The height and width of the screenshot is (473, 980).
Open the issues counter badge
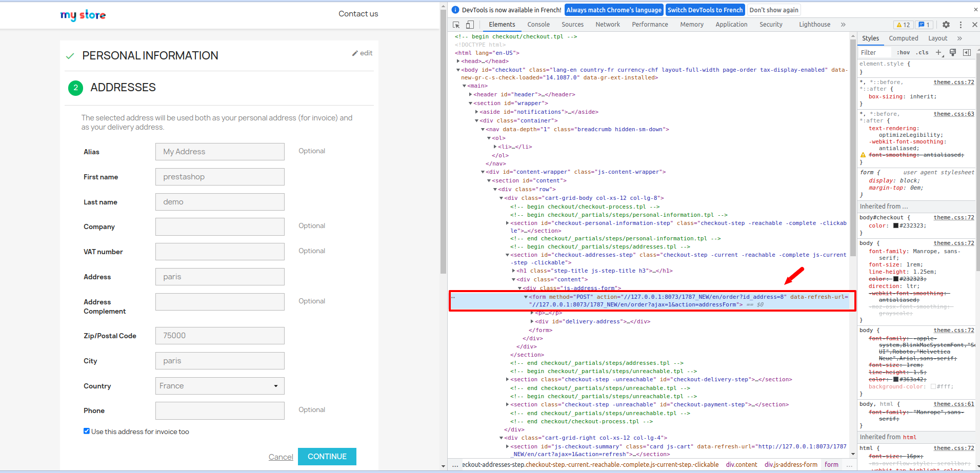coord(924,25)
